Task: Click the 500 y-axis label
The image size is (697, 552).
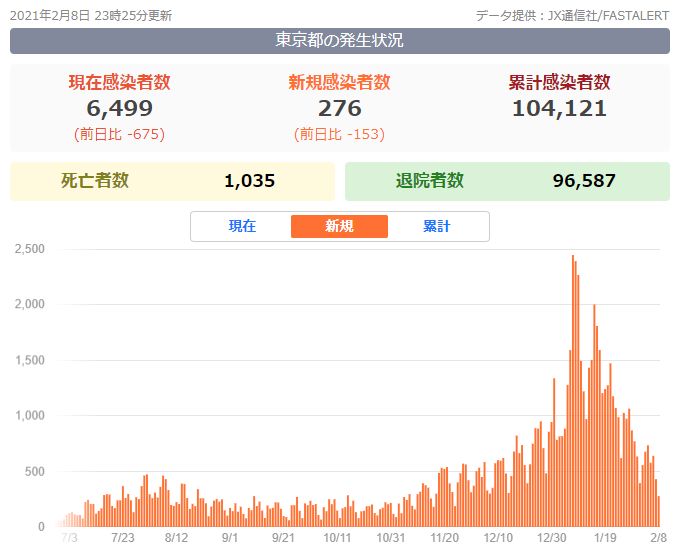Action: pos(35,472)
